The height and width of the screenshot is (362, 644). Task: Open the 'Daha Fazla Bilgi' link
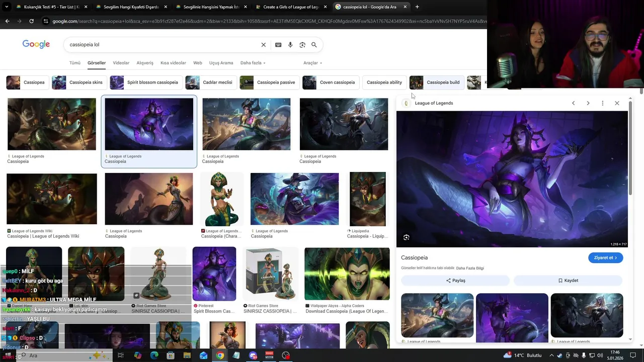point(470,268)
